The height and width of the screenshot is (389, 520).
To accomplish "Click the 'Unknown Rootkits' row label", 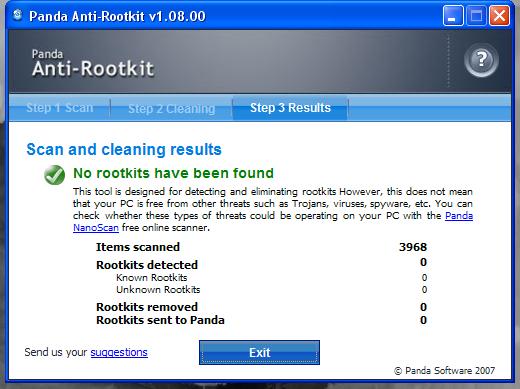I will pyautogui.click(x=158, y=290).
